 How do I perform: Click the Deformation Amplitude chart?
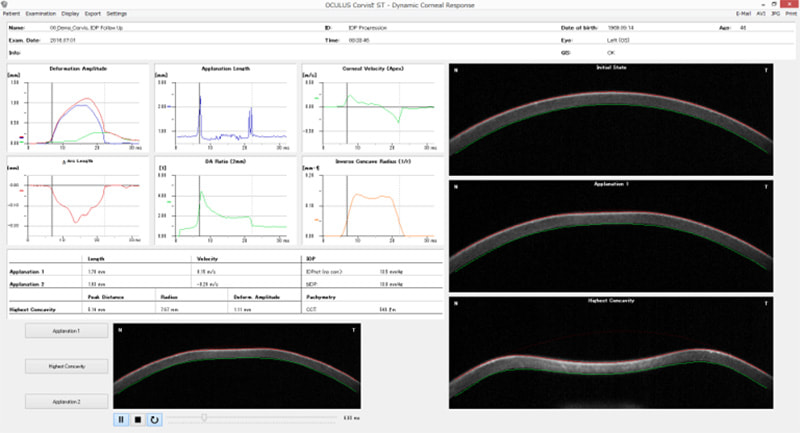click(x=78, y=108)
